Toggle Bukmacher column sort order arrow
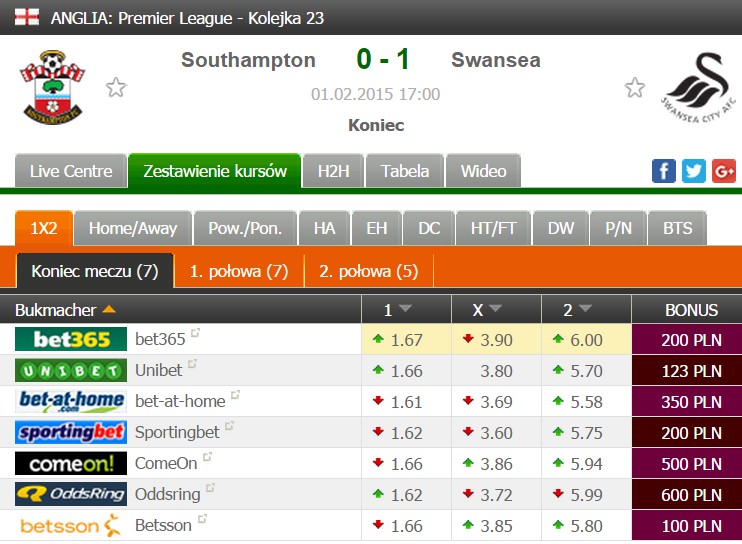Viewport: 742px width, 544px height. pos(109,309)
